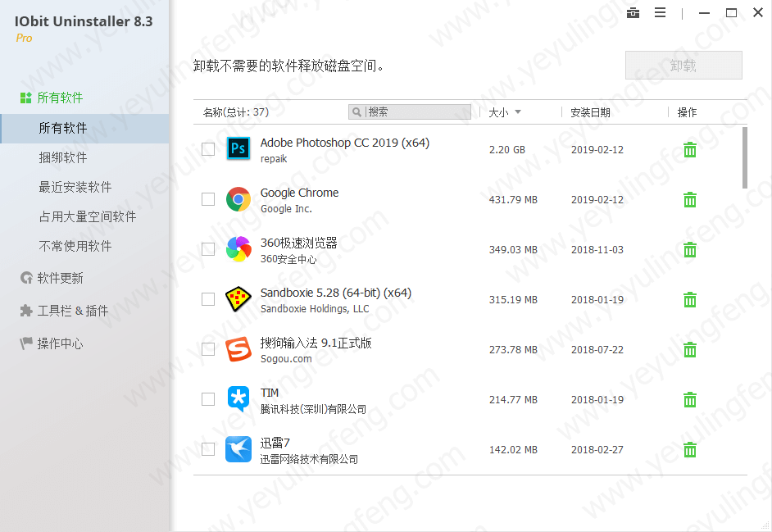Click the 2.20 GB size value
The height and width of the screenshot is (532, 772).
click(x=507, y=150)
